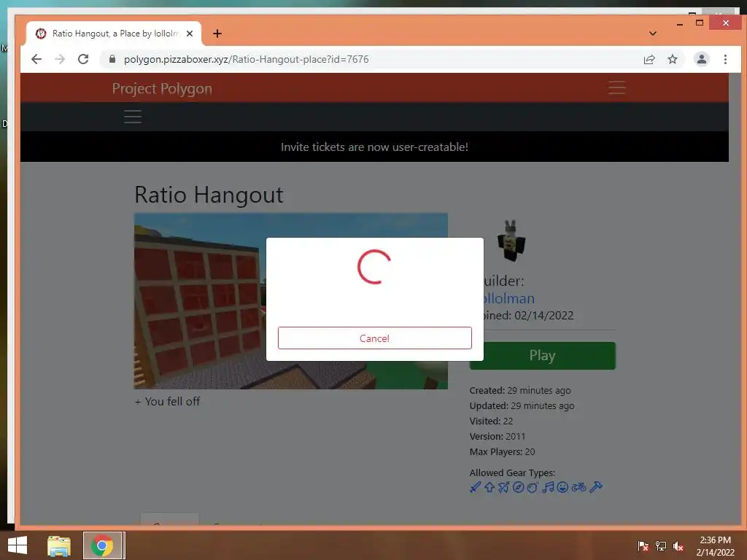This screenshot has height=560, width=747.
Task: Click the melee sword gear icon
Action: [475, 487]
